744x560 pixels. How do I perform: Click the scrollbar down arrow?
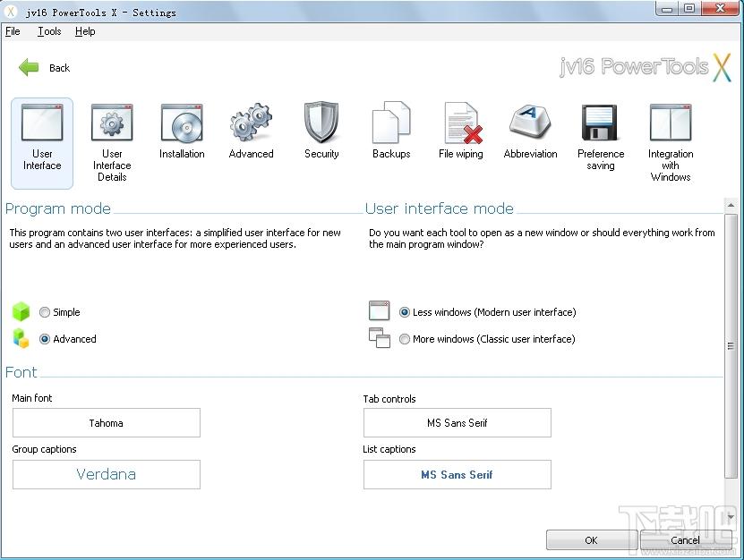click(x=731, y=517)
